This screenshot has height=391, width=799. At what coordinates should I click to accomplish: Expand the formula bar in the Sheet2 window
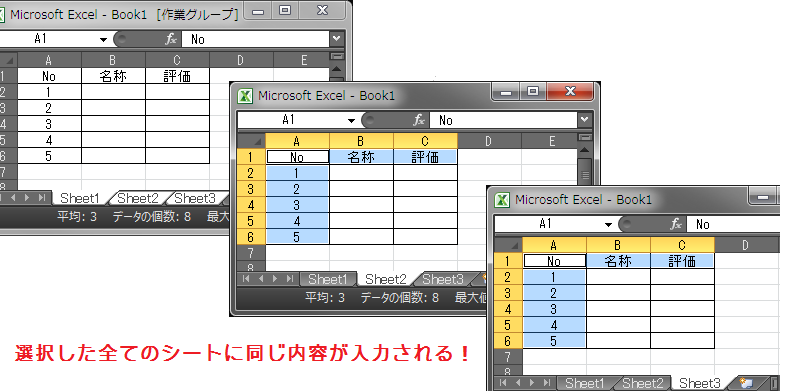coord(584,119)
